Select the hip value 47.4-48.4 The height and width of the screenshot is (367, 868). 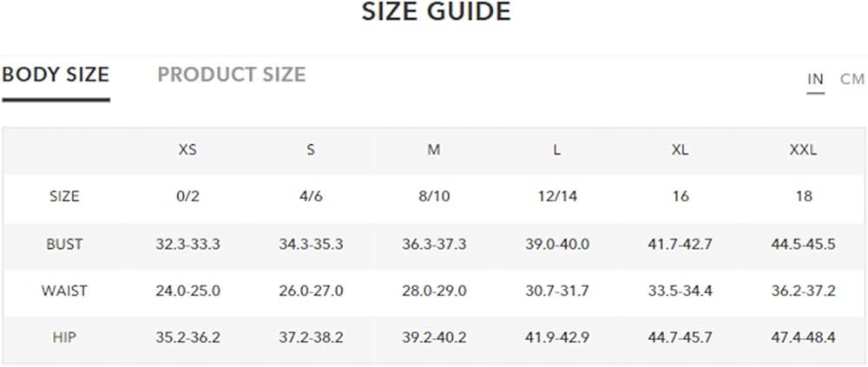[803, 338]
